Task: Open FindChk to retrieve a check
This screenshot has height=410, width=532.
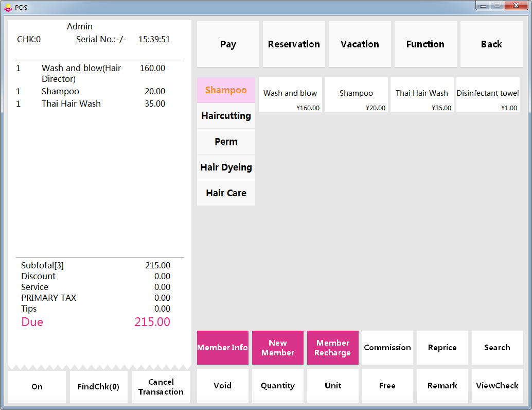Action: pyautogui.click(x=99, y=385)
